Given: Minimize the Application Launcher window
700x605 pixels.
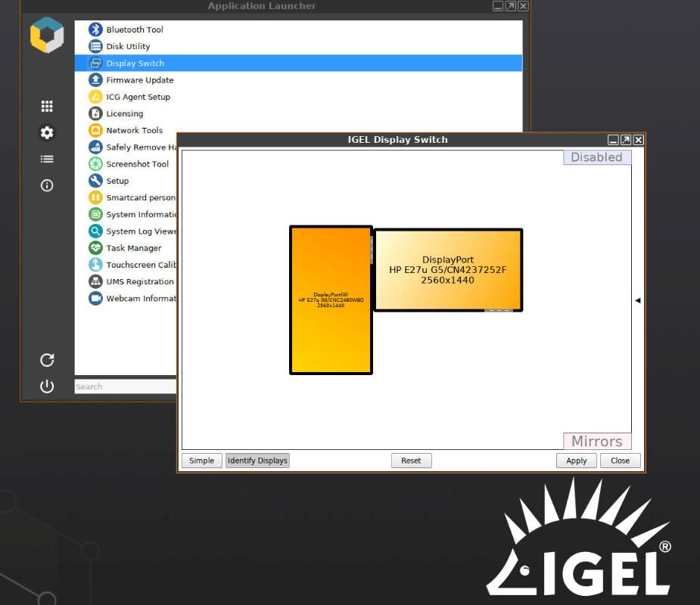Looking at the screenshot, I should tap(498, 6).
